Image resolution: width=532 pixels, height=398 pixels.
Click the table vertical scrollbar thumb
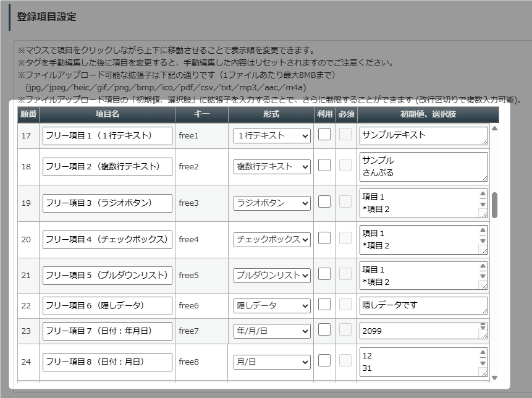(x=495, y=205)
